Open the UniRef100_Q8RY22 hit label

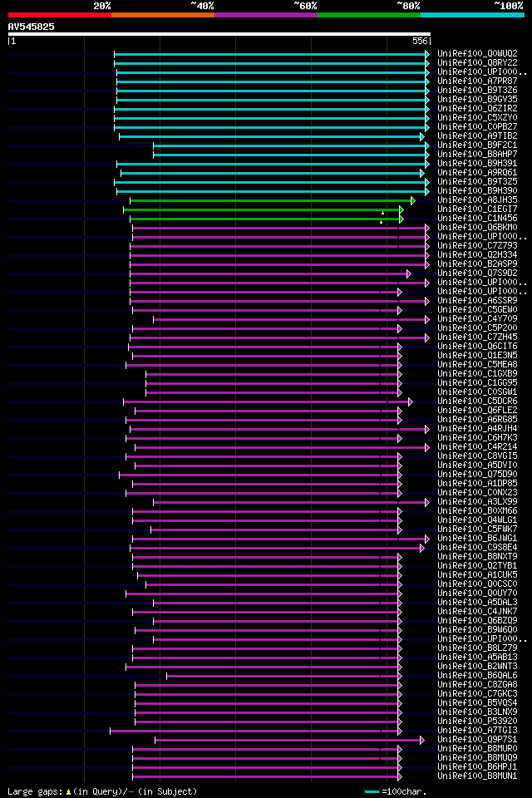pos(477,62)
